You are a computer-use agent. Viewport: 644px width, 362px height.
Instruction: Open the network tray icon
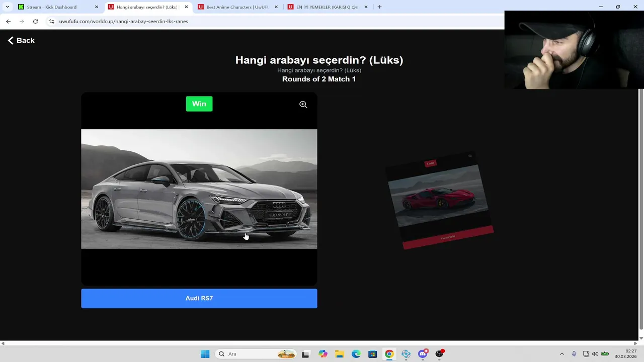point(586,354)
